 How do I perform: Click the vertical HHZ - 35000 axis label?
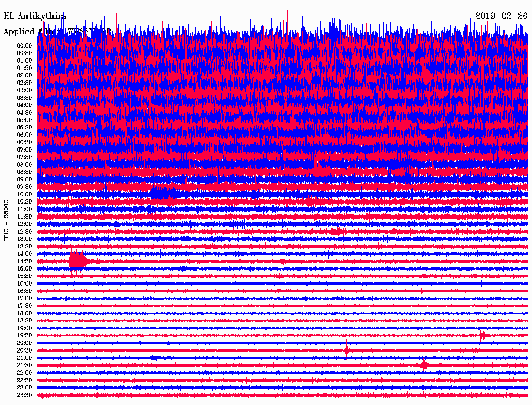(7, 220)
